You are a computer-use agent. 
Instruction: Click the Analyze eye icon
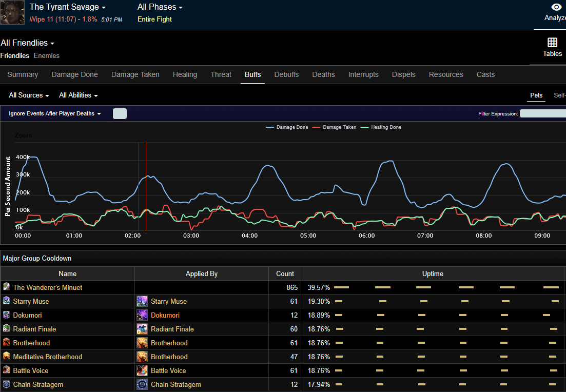(x=556, y=7)
